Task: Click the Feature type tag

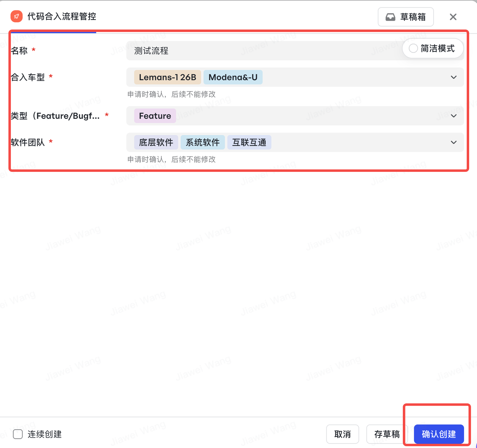Action: pos(155,116)
